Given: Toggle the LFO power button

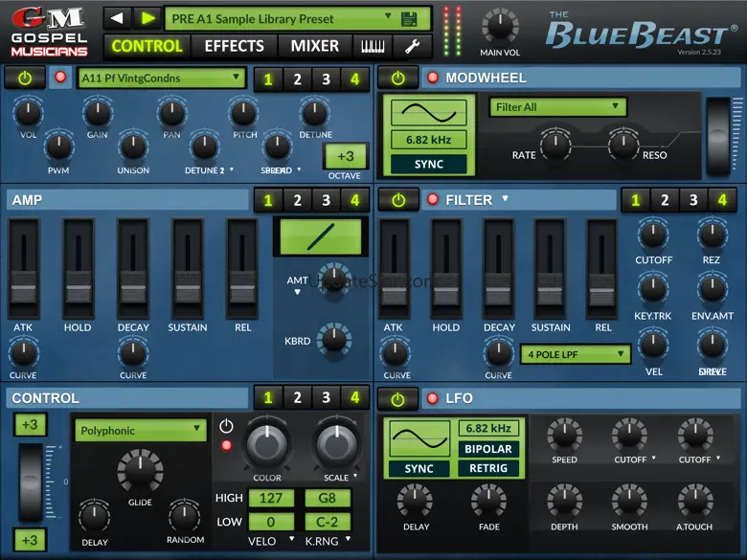Looking at the screenshot, I should click(397, 399).
